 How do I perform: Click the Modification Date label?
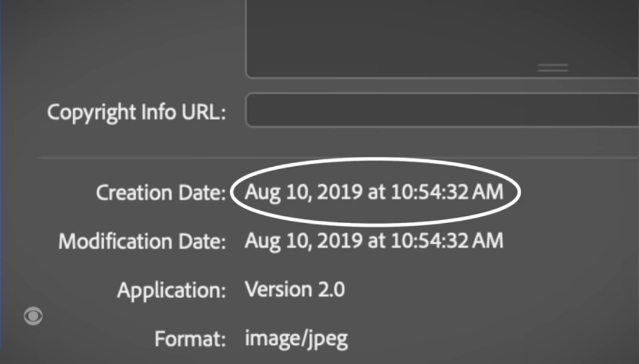142,241
